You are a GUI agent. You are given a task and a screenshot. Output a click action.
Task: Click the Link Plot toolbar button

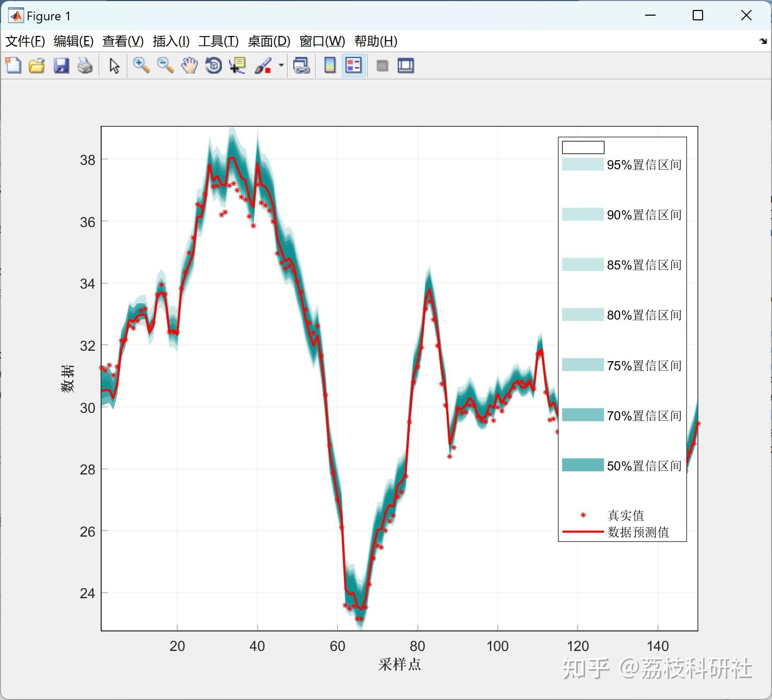[302, 66]
